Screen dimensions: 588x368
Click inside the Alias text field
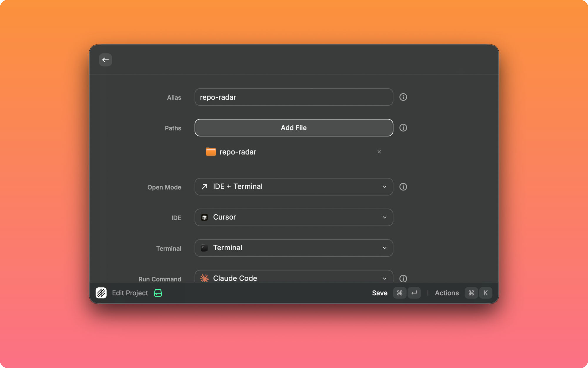pyautogui.click(x=293, y=97)
